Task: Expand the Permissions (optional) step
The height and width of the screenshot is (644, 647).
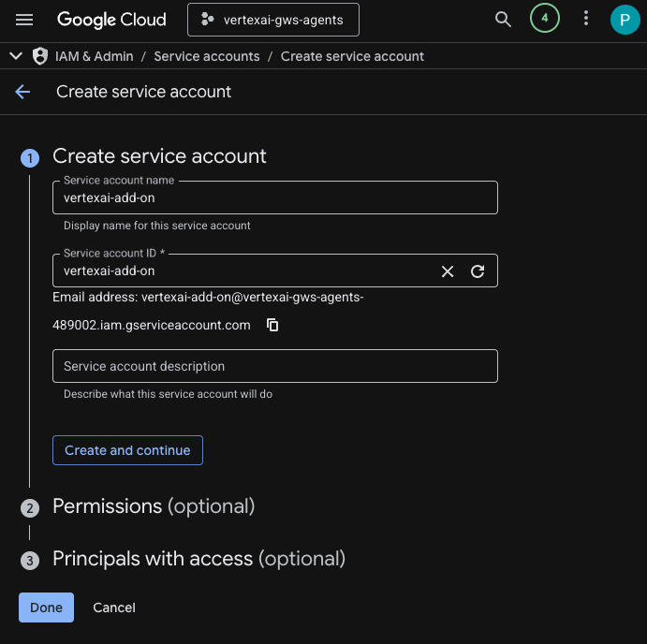Action: 154,506
